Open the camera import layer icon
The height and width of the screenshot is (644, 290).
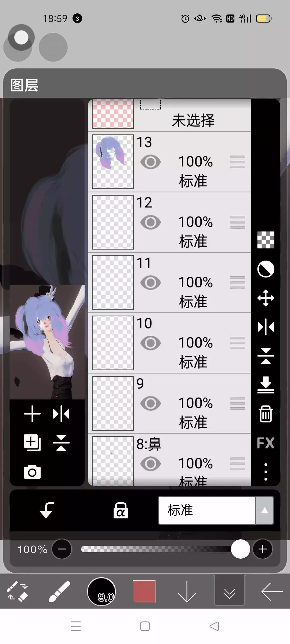[32, 472]
